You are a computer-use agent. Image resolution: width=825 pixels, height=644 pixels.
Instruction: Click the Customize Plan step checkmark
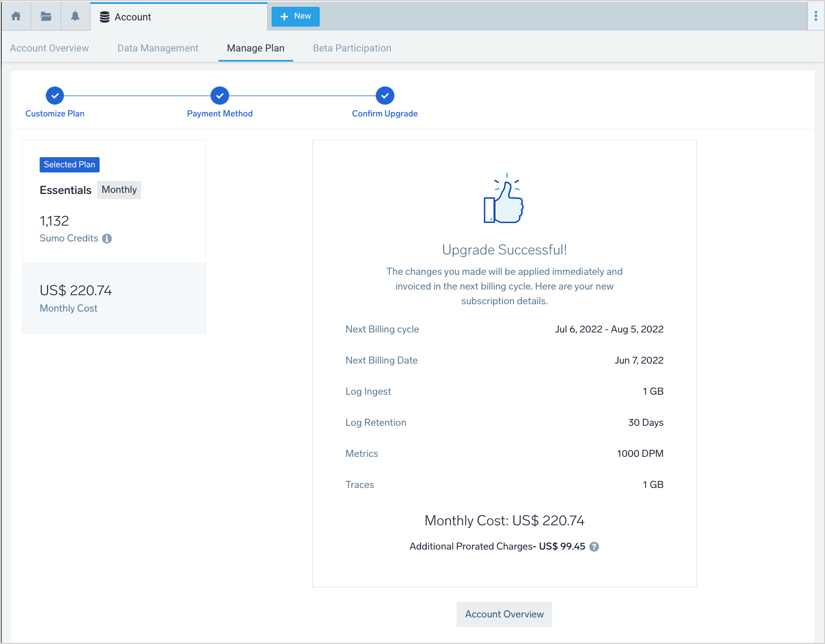55,96
